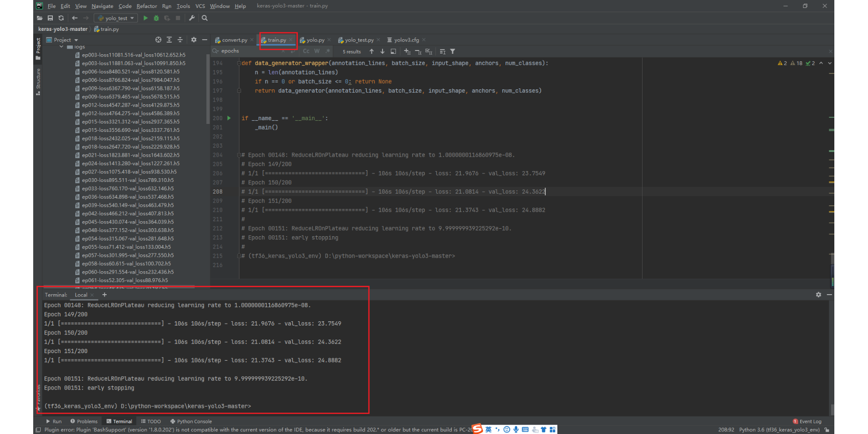The image size is (868, 434).
Task: Toggle Structure tool window from left stripe
Action: coord(38,82)
